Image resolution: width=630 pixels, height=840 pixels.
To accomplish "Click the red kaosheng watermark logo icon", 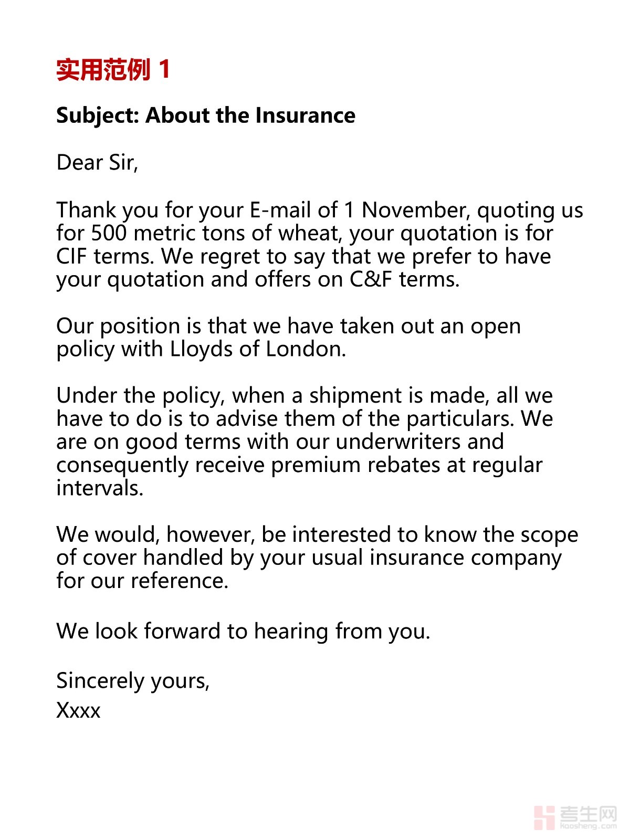I will click(x=544, y=817).
